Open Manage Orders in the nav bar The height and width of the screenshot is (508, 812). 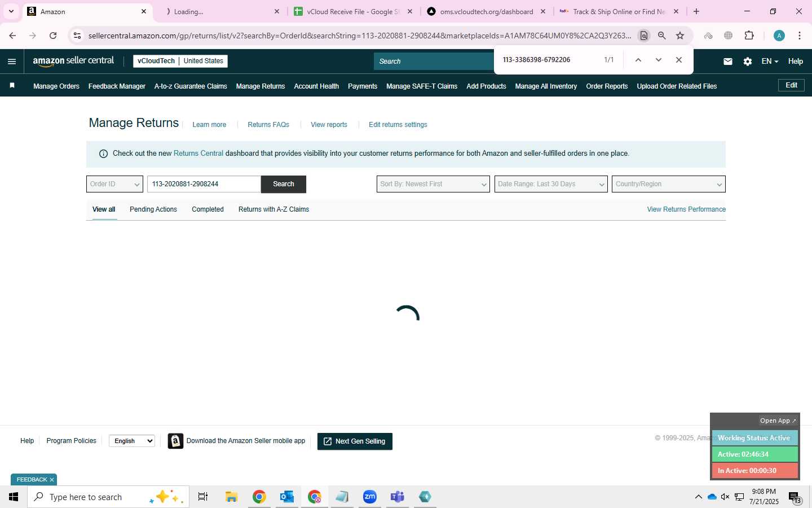pyautogui.click(x=56, y=86)
